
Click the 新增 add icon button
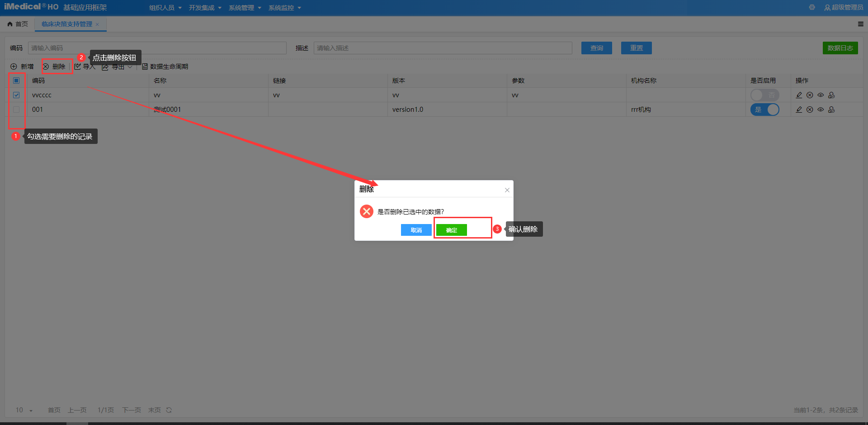[x=22, y=67]
